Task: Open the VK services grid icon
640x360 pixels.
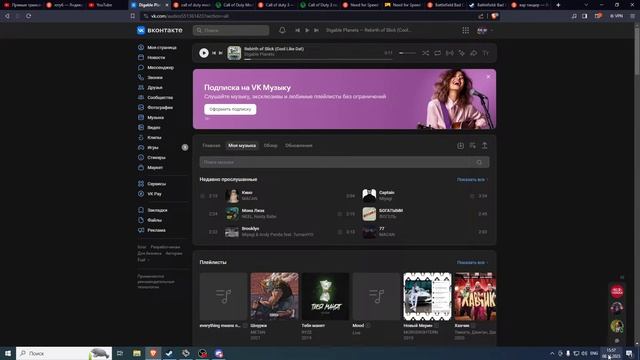Action: click(x=465, y=30)
